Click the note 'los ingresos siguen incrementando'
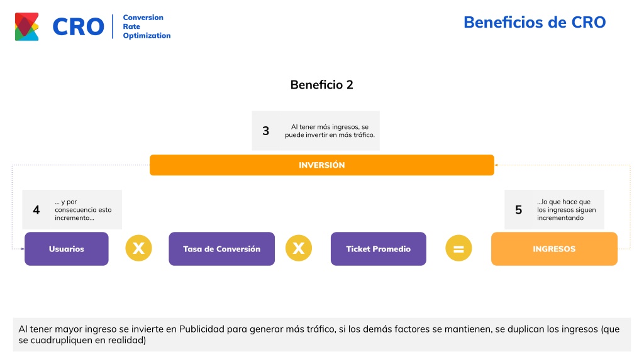This screenshot has width=644, height=362. pyautogui.click(x=567, y=210)
